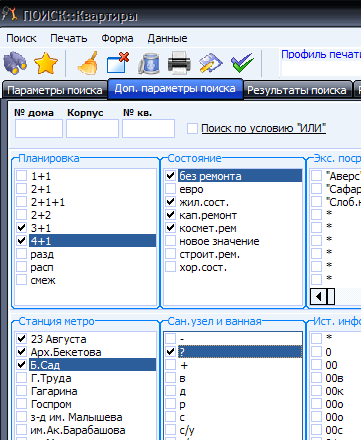The width and height of the screenshot is (361, 440).
Task: Switch to 'Результаты поиска' tab
Action: tap(297, 90)
